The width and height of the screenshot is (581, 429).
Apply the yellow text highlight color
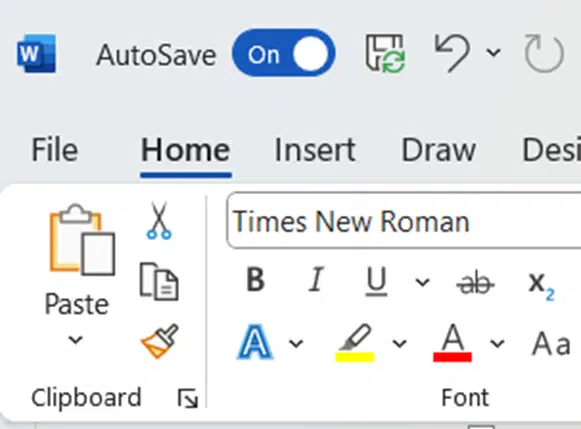(355, 343)
